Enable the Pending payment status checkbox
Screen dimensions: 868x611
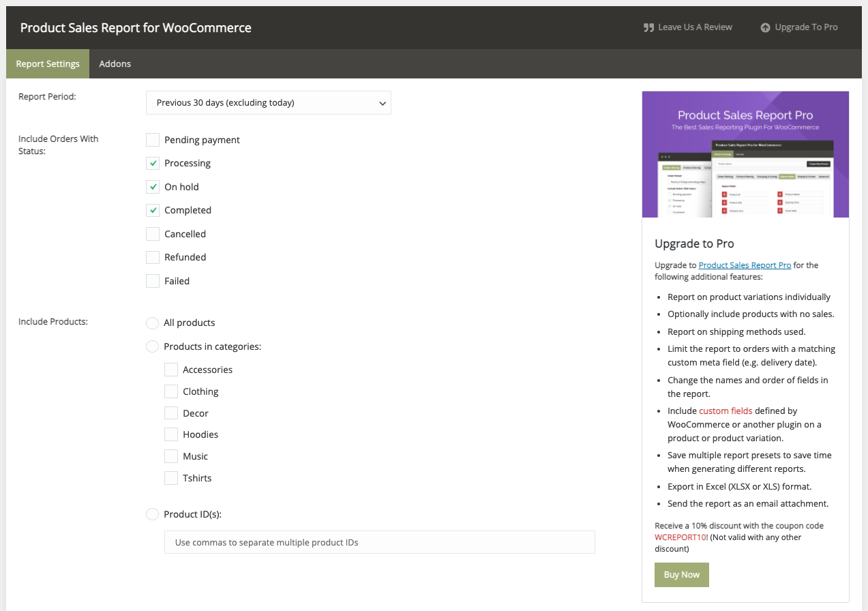point(153,140)
